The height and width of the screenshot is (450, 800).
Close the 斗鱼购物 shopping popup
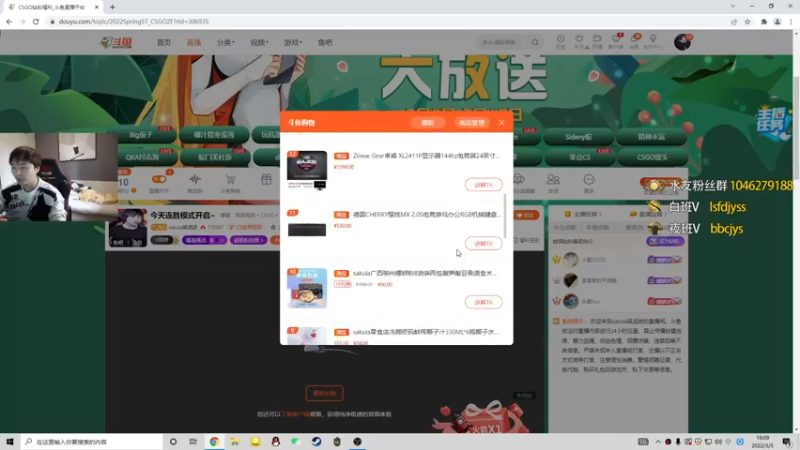(x=502, y=122)
